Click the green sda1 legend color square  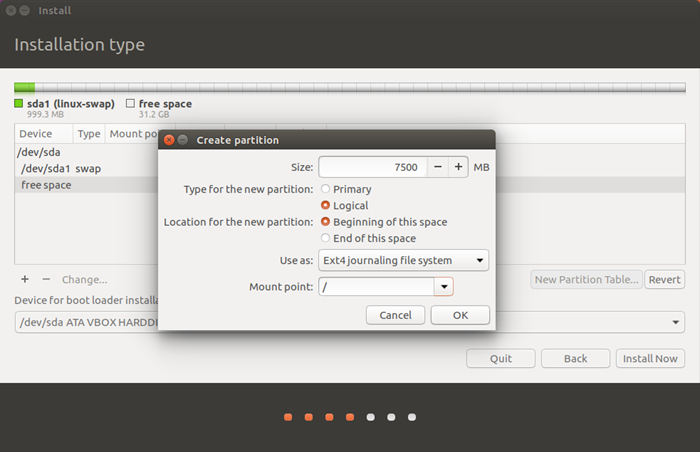[18, 103]
